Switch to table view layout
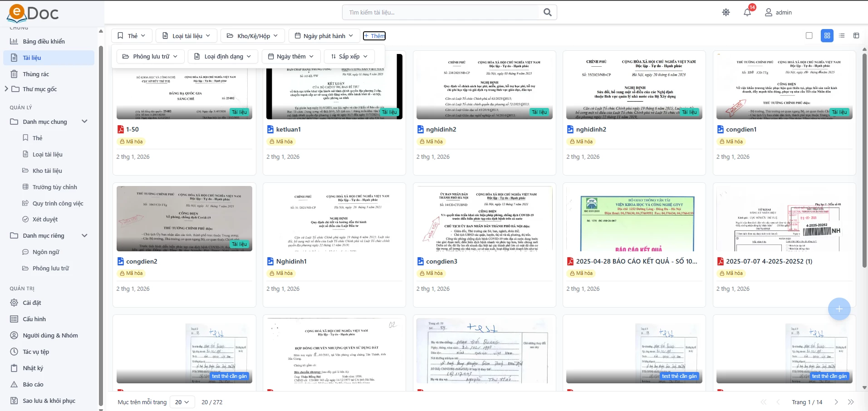The height and width of the screenshot is (411, 868). click(x=857, y=35)
